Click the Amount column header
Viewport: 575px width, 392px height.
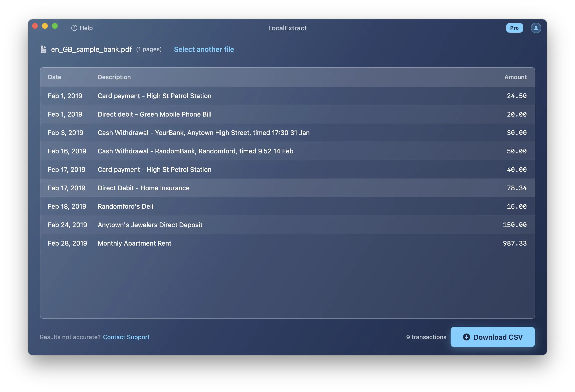pyautogui.click(x=515, y=77)
